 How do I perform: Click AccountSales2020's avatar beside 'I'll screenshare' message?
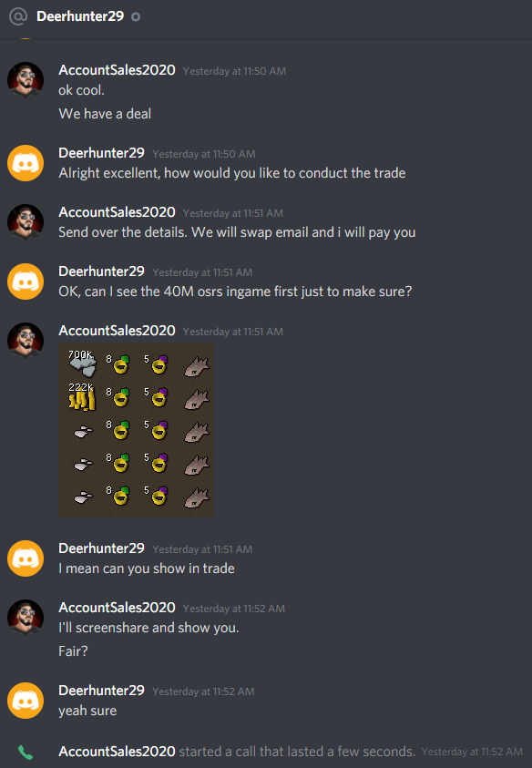pyautogui.click(x=26, y=618)
